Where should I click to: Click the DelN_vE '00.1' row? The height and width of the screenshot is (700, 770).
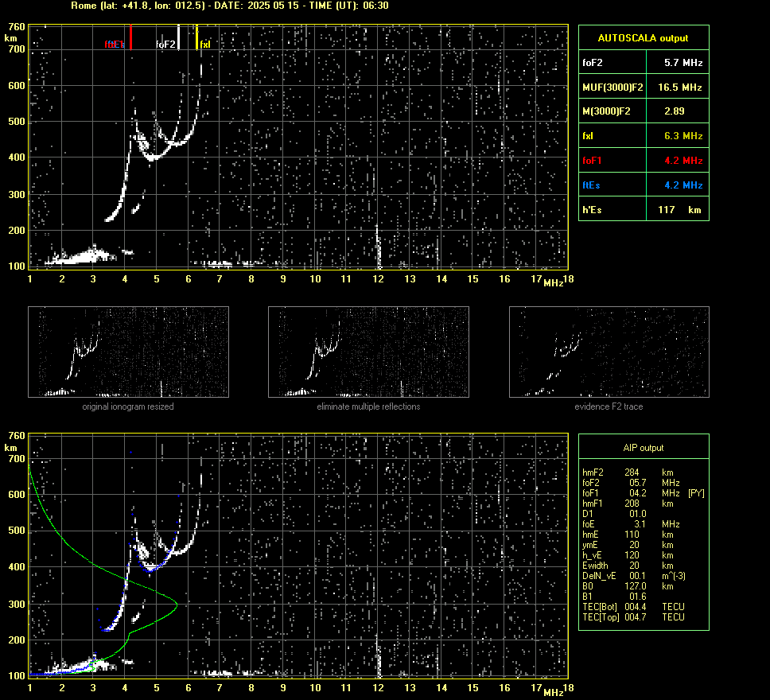[633, 575]
